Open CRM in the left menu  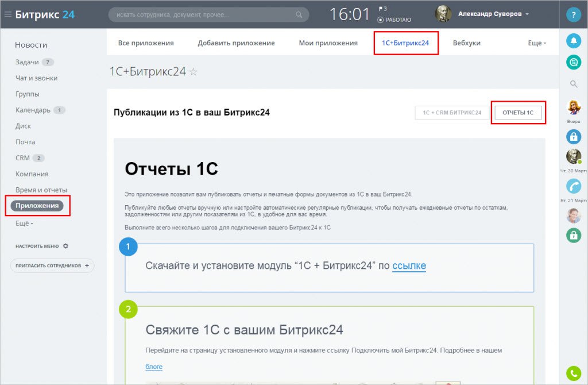(22, 158)
